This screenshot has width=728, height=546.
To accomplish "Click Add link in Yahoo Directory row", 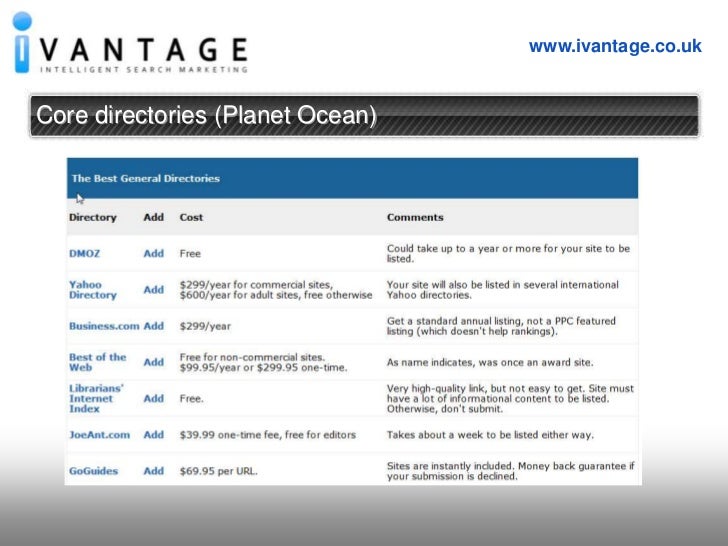I will (154, 290).
